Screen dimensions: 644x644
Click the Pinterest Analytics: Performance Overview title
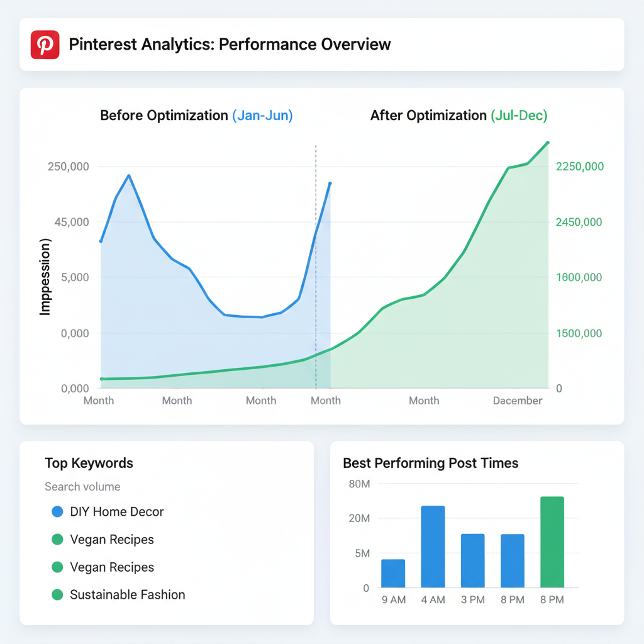click(x=230, y=45)
